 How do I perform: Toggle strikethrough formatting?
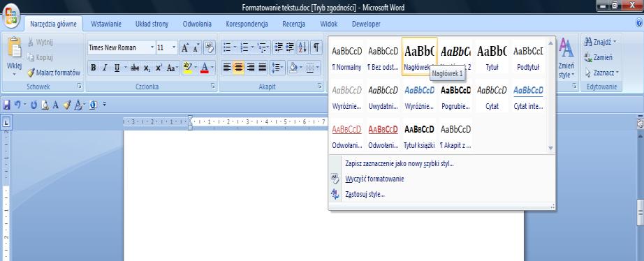135,68
